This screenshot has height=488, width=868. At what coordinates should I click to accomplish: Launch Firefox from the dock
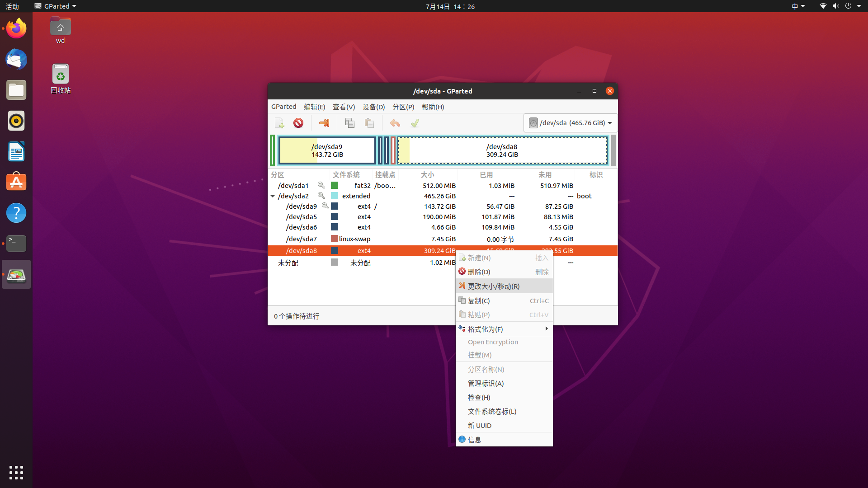[x=16, y=28]
